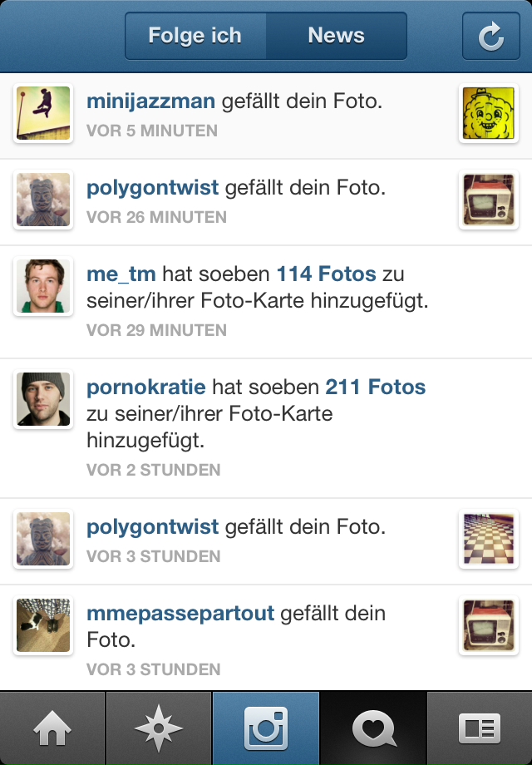Open mmepassepartout's username link

coord(180,614)
